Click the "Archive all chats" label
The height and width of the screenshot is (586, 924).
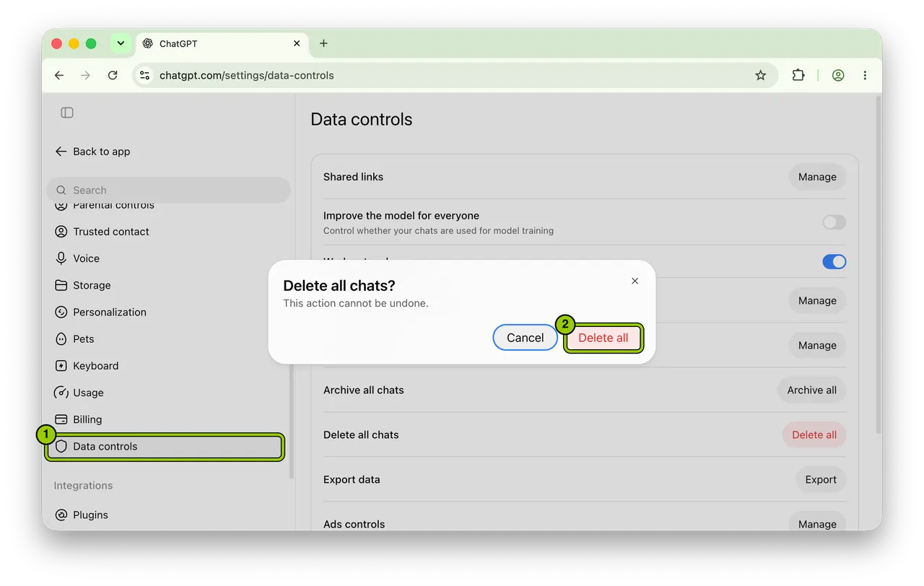point(364,390)
